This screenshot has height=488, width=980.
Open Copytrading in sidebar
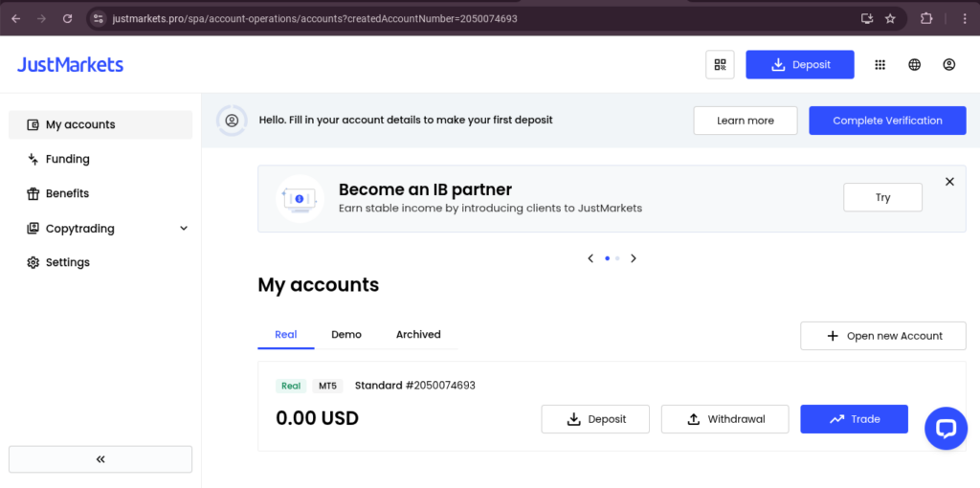click(x=100, y=229)
